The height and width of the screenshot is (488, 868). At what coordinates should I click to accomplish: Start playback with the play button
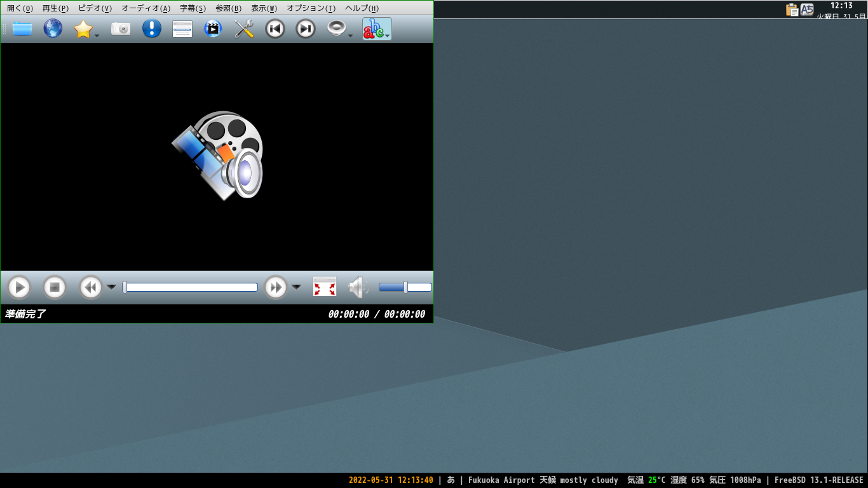point(19,287)
